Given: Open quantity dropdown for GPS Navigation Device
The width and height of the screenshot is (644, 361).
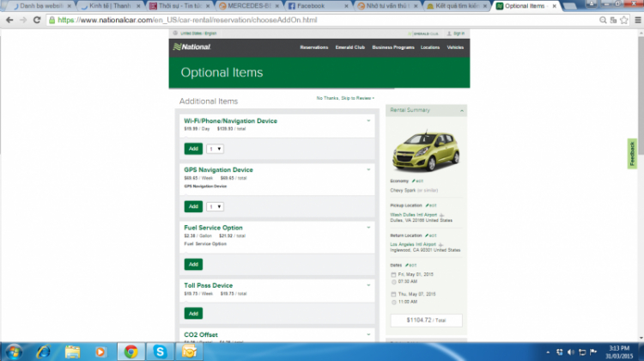Looking at the screenshot, I should [215, 206].
